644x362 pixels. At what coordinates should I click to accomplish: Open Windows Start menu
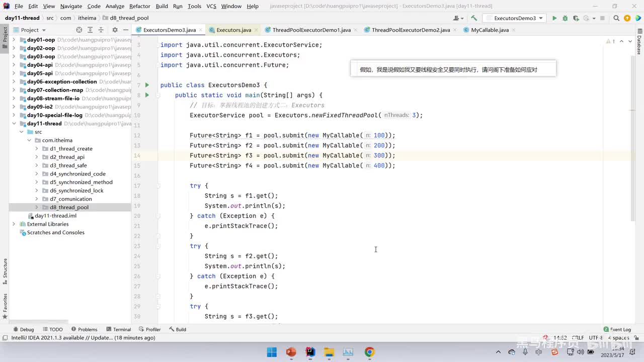click(272, 352)
